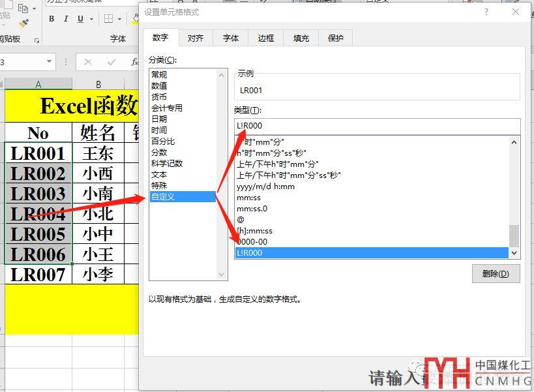
Task: Select 常规 category
Action: 183,74
